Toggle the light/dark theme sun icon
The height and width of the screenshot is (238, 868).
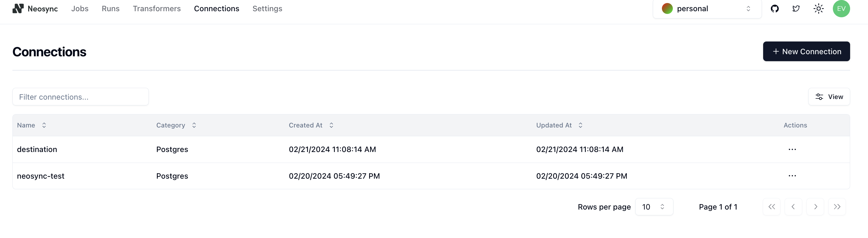[819, 8]
